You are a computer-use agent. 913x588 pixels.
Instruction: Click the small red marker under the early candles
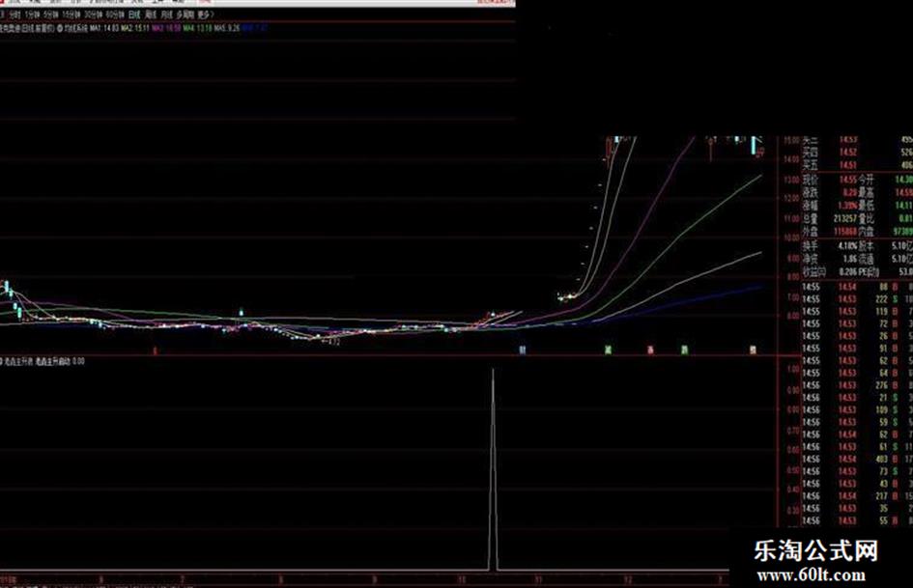point(155,350)
